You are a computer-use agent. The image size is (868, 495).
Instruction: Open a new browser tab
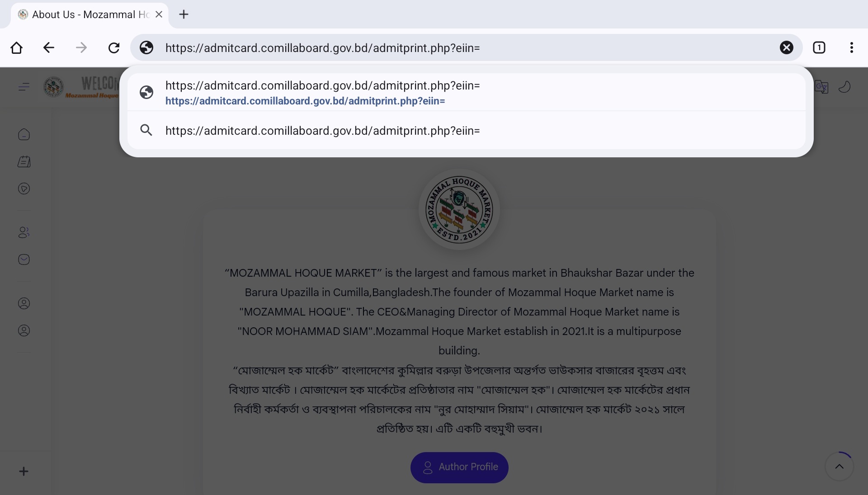184,14
